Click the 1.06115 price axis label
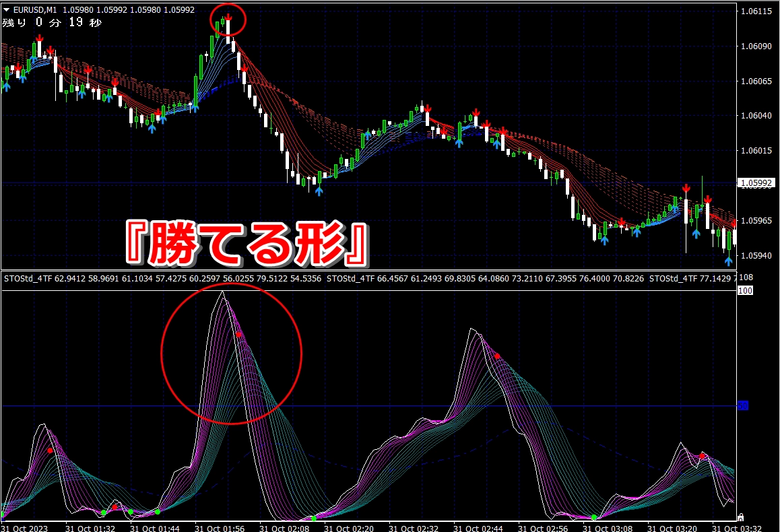 pos(756,11)
